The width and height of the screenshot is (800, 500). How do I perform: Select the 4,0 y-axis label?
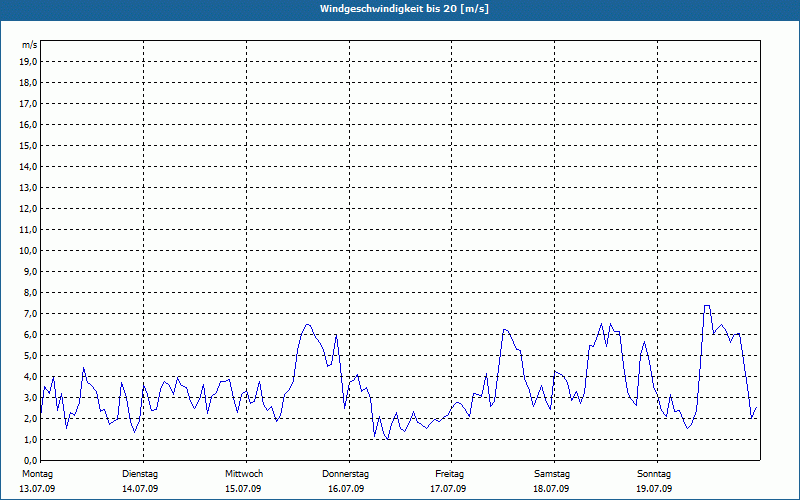click(x=30, y=377)
